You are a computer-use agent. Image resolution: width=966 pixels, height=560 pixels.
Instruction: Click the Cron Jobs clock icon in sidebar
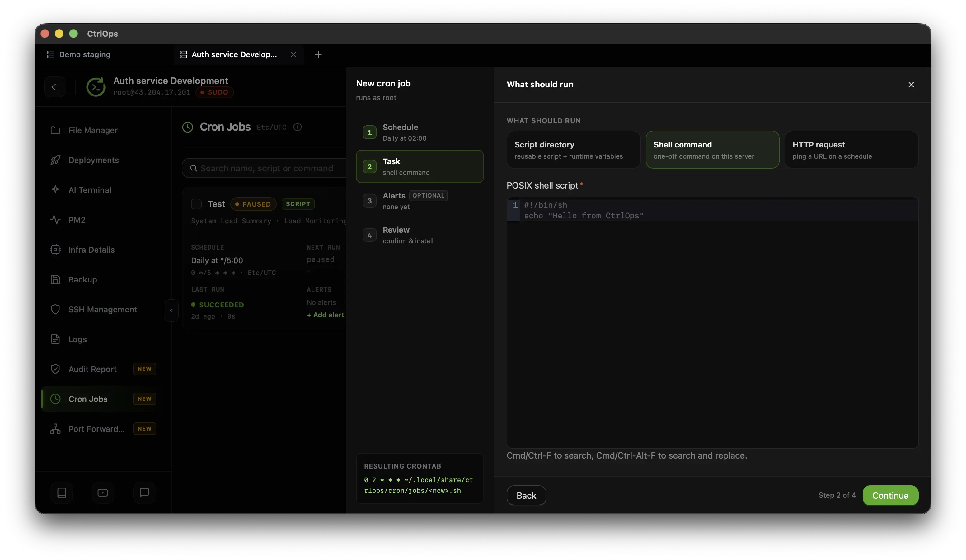click(55, 399)
